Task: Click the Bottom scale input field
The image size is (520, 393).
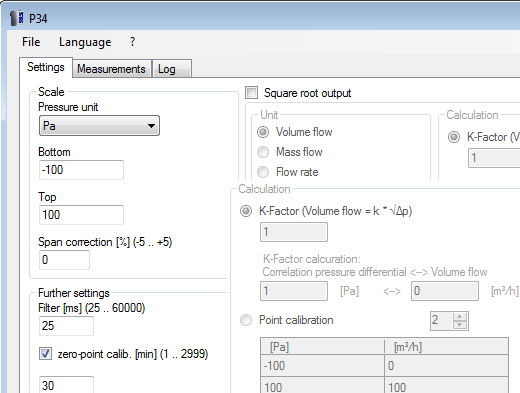Action: (81, 170)
